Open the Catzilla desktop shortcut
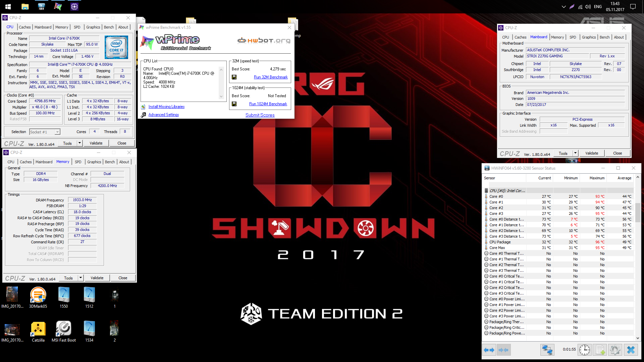Screen dimensions: 644x362 coord(38,331)
